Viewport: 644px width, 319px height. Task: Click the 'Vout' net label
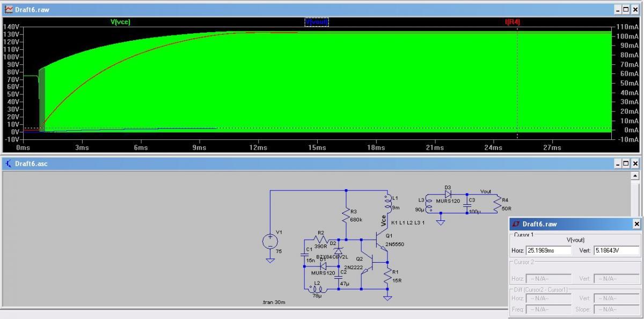click(x=486, y=191)
